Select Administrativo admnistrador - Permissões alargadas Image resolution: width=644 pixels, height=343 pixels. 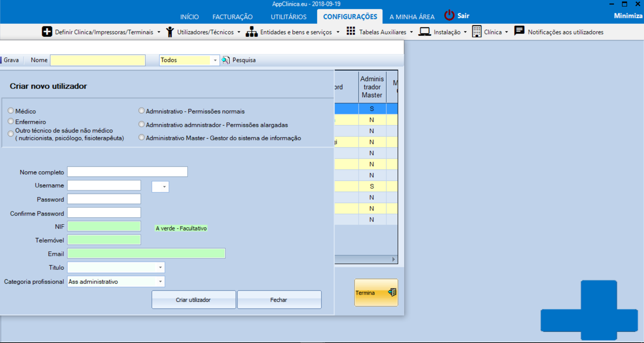click(x=142, y=125)
